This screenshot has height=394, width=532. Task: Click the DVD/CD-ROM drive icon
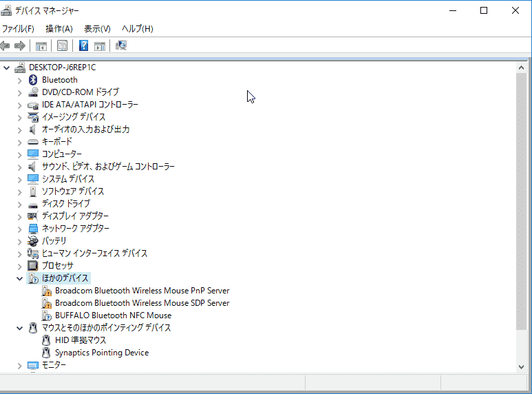pos(33,92)
